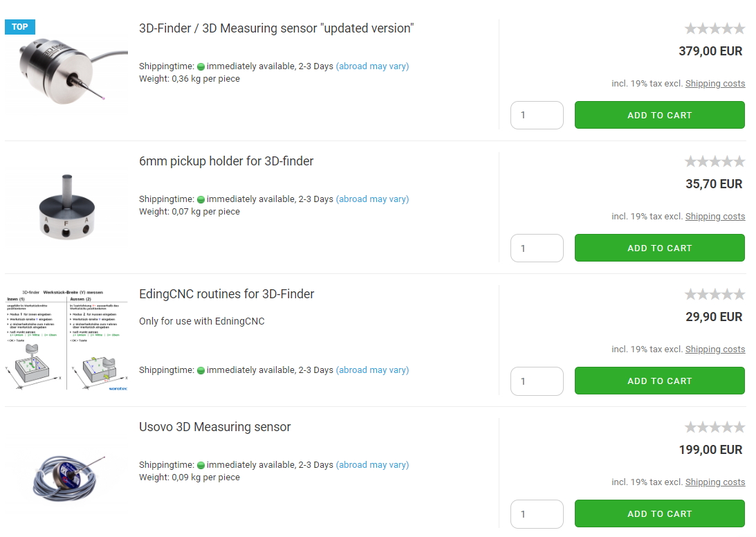The height and width of the screenshot is (537, 756).
Task: Click the star rating for 3D-Finder sensor
Action: click(x=714, y=28)
